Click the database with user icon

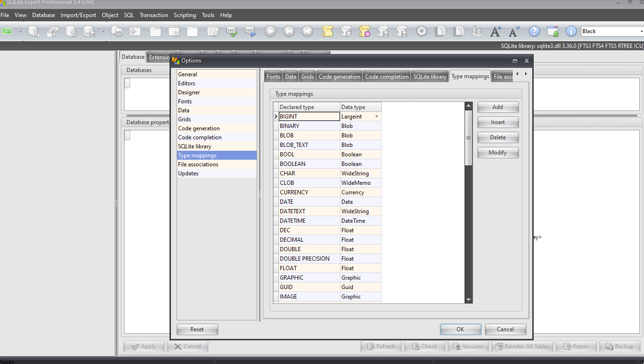click(x=34, y=31)
